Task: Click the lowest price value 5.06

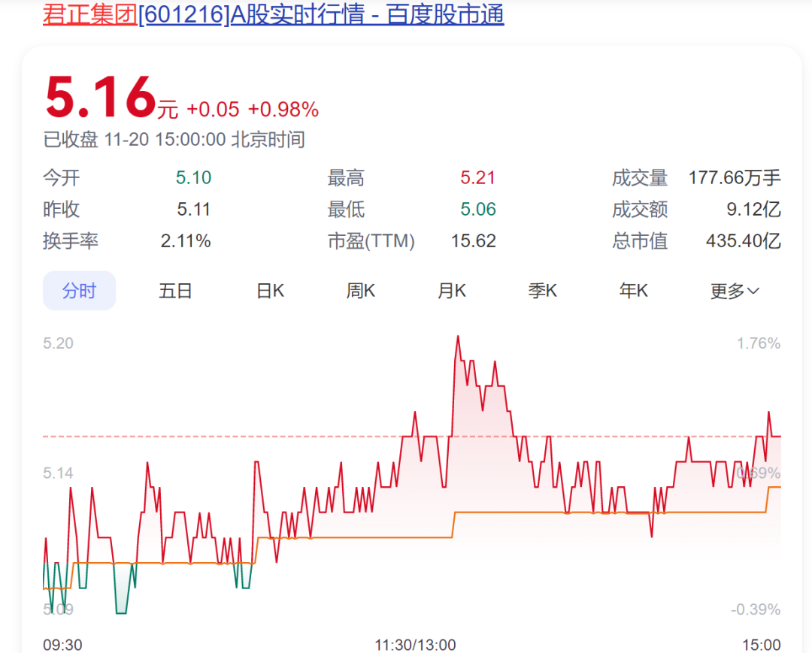Action: pyautogui.click(x=477, y=210)
